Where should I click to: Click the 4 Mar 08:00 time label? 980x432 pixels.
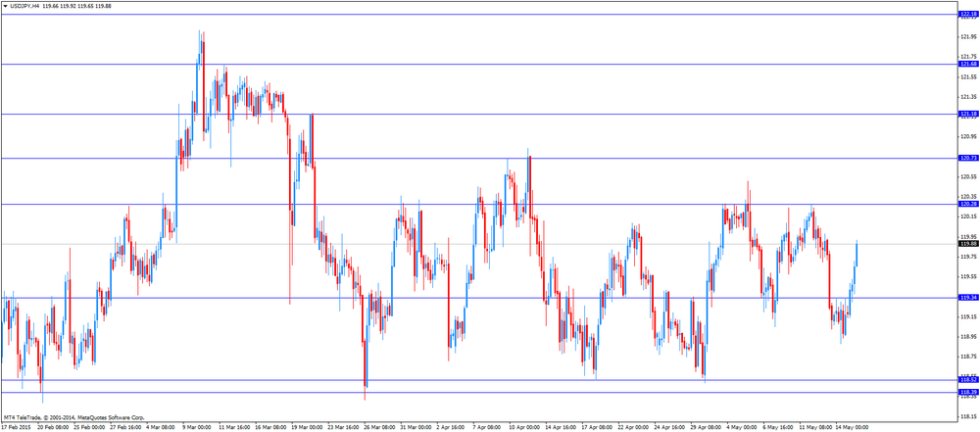(161, 428)
